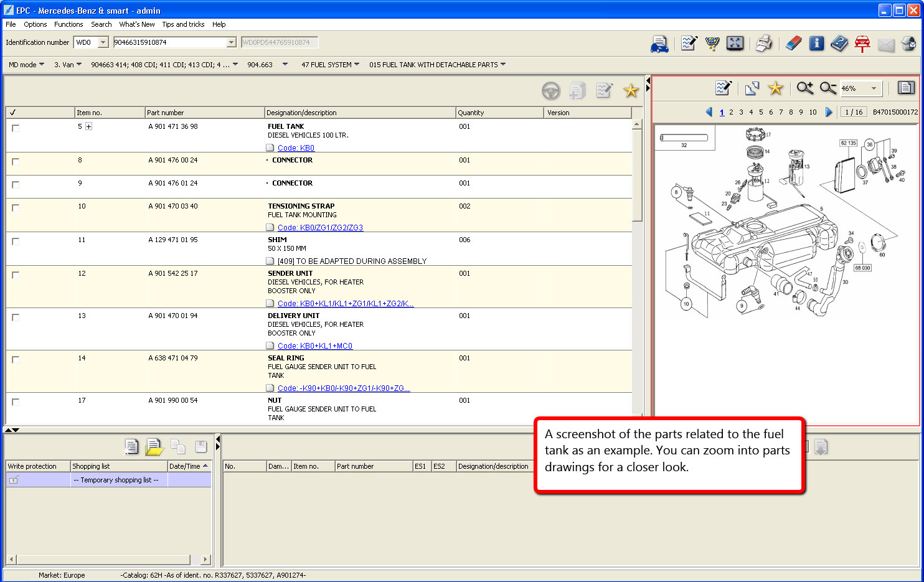This screenshot has height=582, width=924.
Task: Click the send feedback globe-mail icon
Action: (x=908, y=43)
